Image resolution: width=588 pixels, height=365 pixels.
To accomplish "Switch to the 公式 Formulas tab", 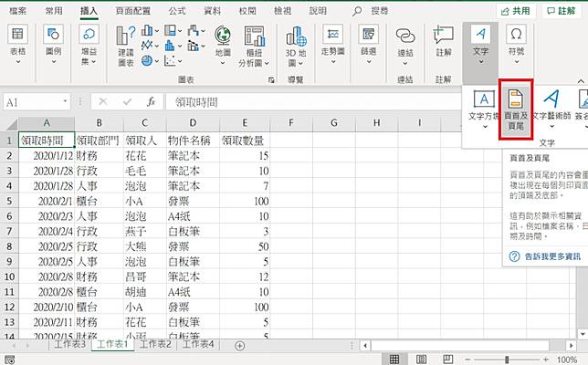I will click(177, 11).
